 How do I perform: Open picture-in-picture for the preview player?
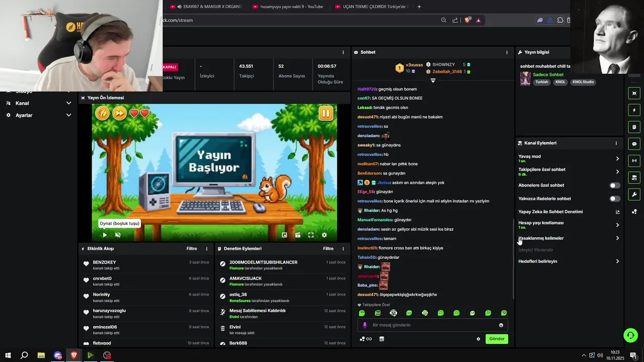[284, 235]
